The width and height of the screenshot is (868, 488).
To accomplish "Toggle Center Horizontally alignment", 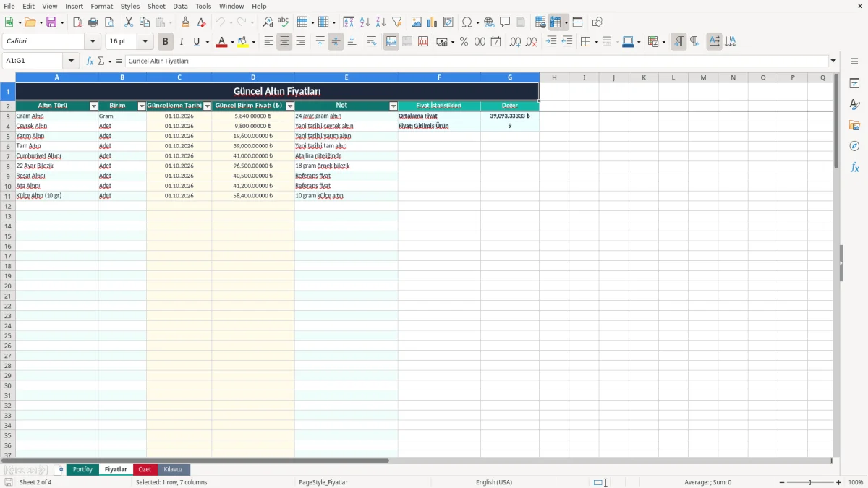I will [284, 42].
